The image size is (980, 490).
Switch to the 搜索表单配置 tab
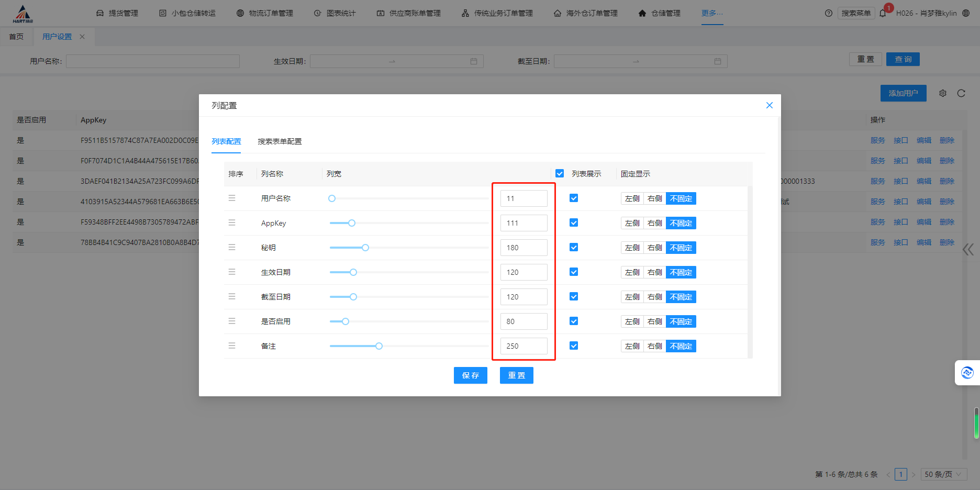(280, 141)
